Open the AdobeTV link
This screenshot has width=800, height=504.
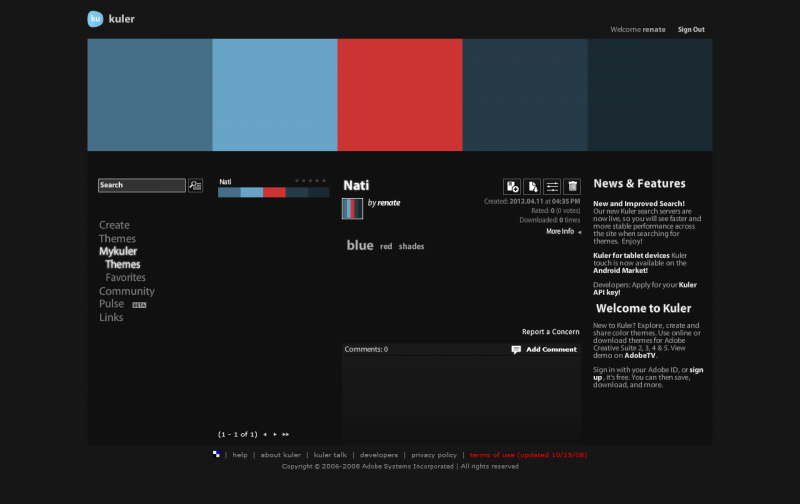click(x=640, y=356)
